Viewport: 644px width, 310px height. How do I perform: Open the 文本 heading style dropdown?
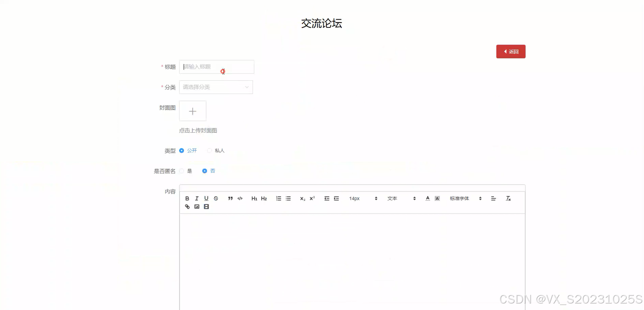pyautogui.click(x=401, y=199)
